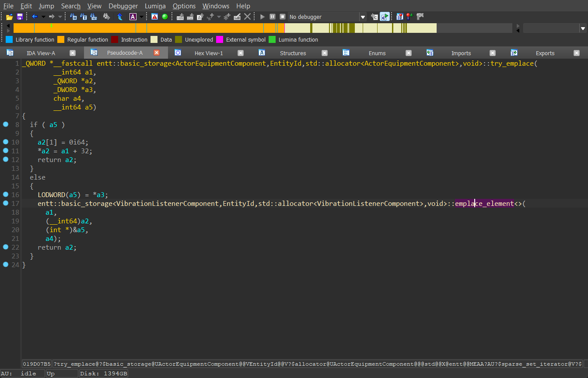Expand the dropdown next to the purple A icon
Screen dimensions: 588x378
141,17
